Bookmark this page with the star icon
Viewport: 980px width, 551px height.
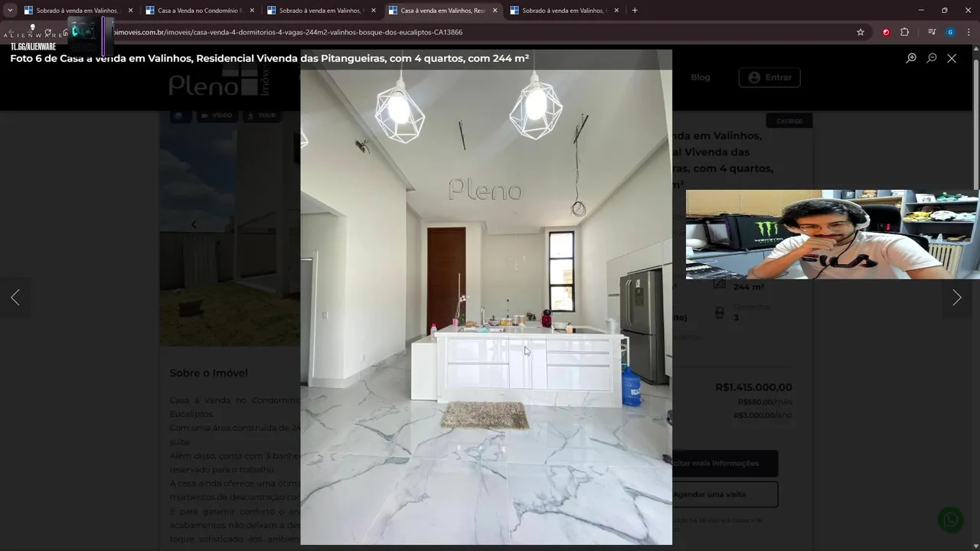click(861, 32)
